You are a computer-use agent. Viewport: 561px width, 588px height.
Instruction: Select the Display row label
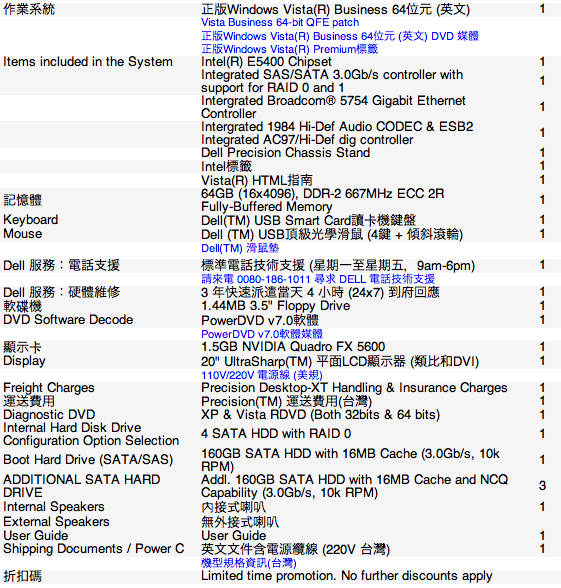(24, 361)
